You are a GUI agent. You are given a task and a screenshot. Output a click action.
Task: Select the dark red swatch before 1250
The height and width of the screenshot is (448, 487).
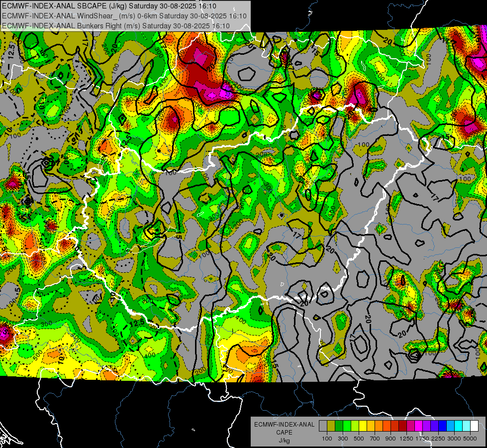[x=402, y=426]
